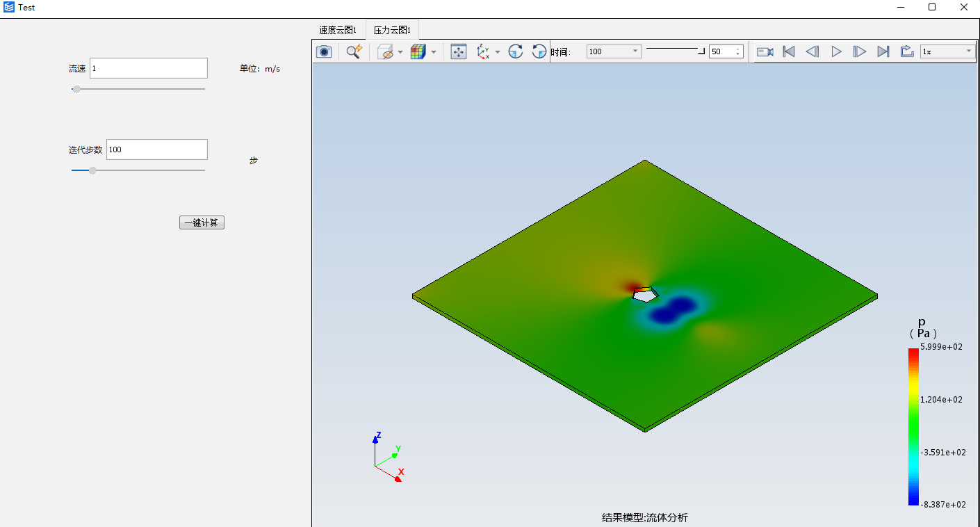Open the playback speed 1x dropdown

point(948,51)
